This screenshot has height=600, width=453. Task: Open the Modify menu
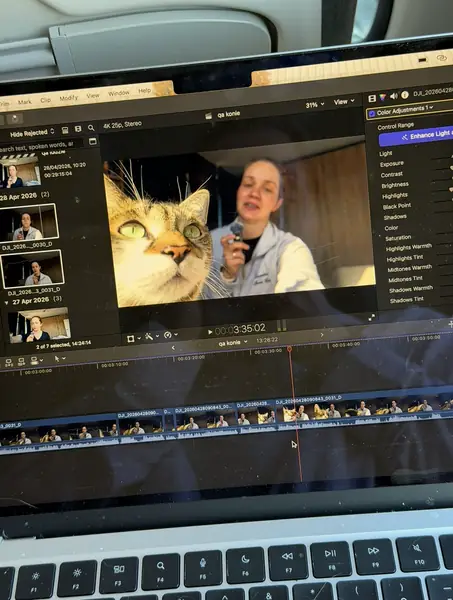pyautogui.click(x=68, y=98)
